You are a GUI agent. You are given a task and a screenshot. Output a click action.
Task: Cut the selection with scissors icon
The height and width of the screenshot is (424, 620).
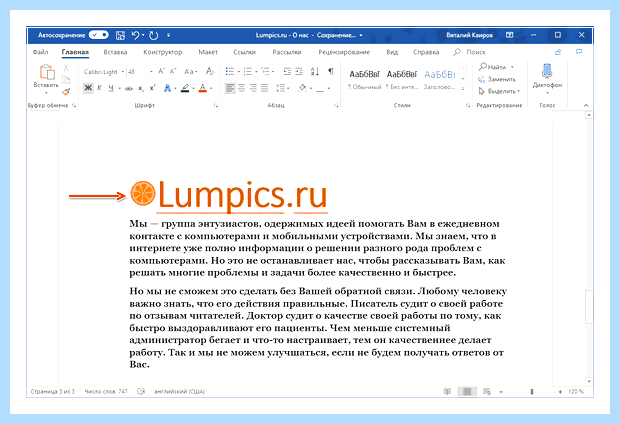pos(66,68)
